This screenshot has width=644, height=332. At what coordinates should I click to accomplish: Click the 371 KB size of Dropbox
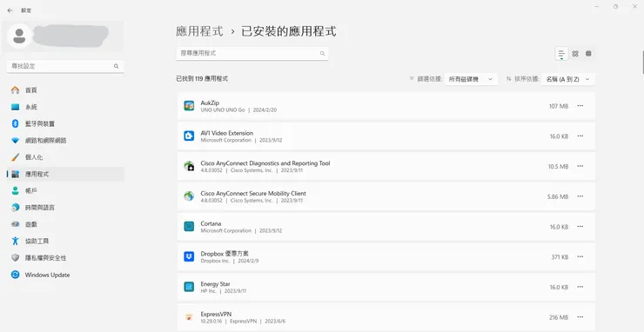(560, 257)
